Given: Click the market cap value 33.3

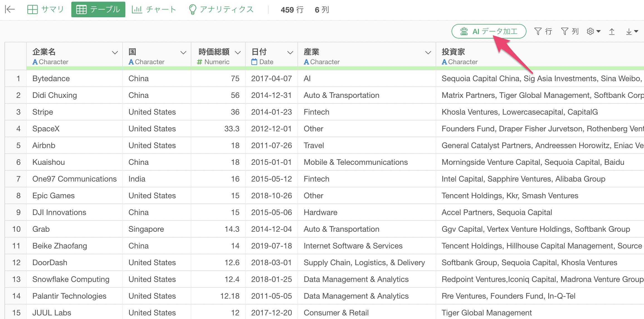Looking at the screenshot, I should click(232, 129).
